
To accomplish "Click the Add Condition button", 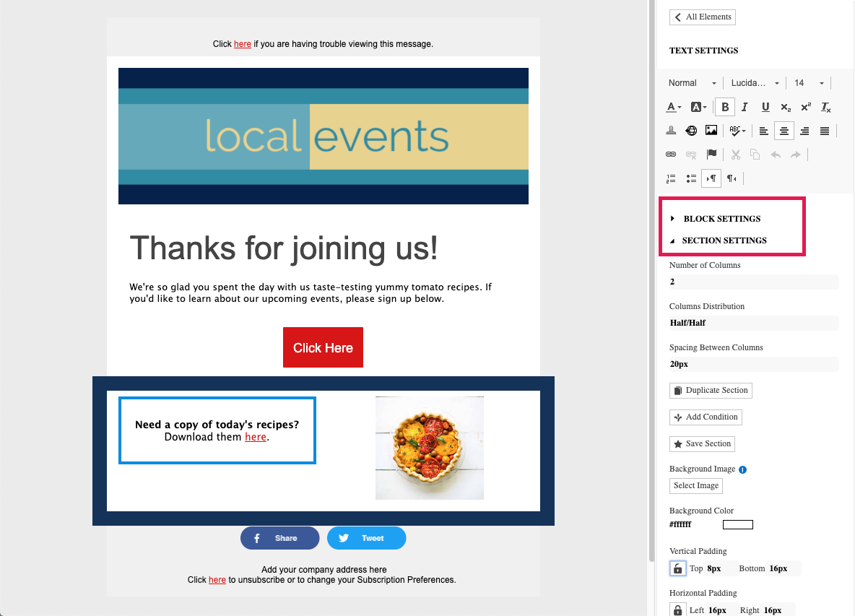I will (x=706, y=417).
